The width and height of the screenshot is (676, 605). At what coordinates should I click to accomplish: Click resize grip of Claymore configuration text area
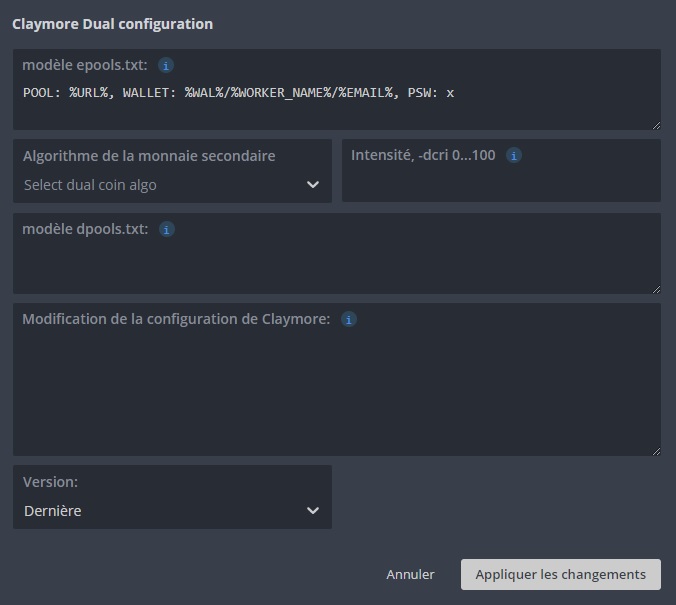[656, 451]
